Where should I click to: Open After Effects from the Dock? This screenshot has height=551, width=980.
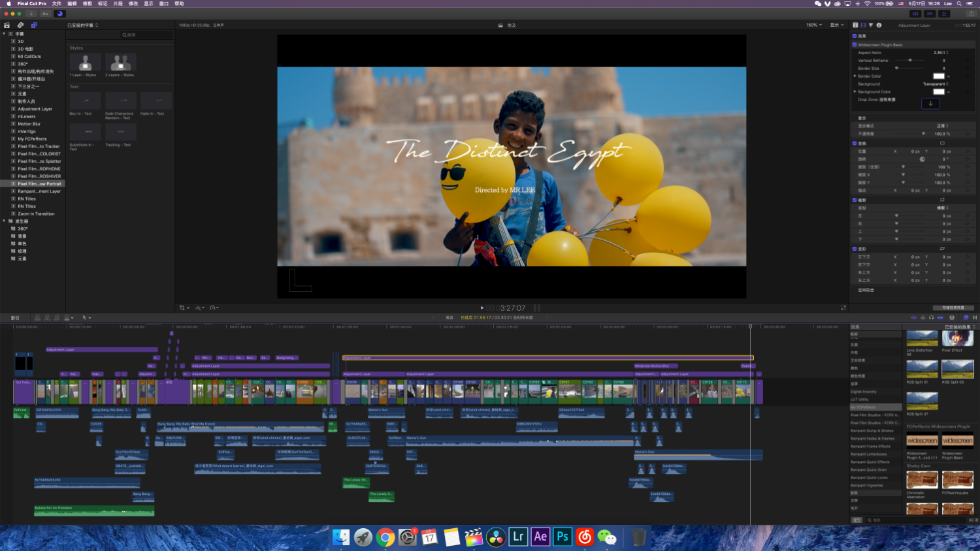(x=540, y=537)
